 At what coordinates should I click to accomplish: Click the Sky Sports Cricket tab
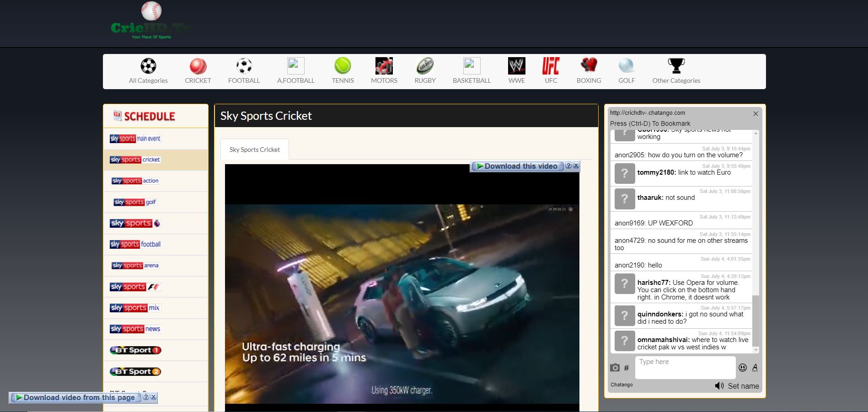(255, 150)
